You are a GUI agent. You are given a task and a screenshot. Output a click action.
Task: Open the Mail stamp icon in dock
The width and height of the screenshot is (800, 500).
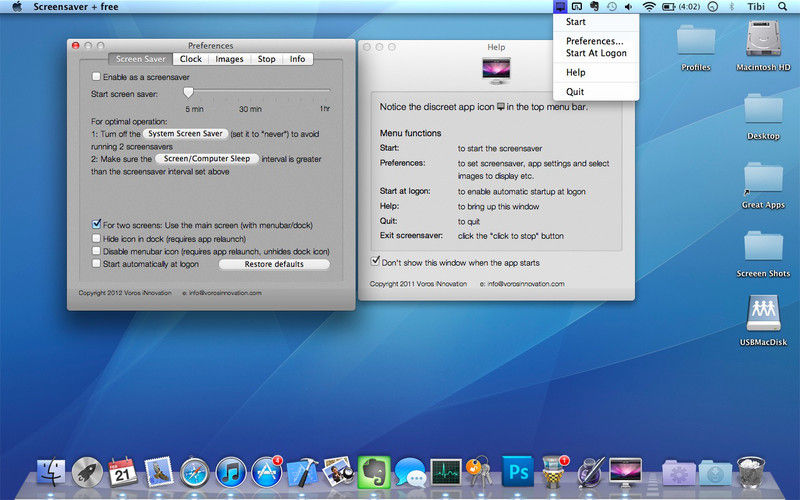pyautogui.click(x=159, y=472)
